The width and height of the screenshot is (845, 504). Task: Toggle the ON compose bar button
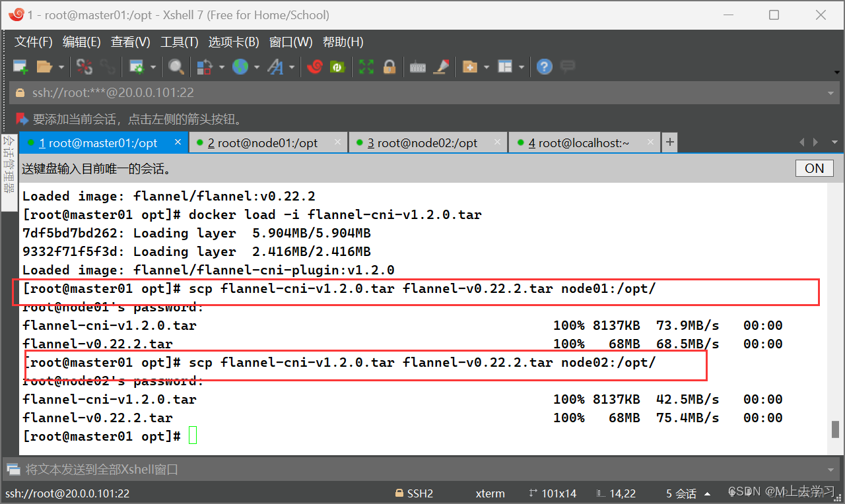click(x=815, y=168)
